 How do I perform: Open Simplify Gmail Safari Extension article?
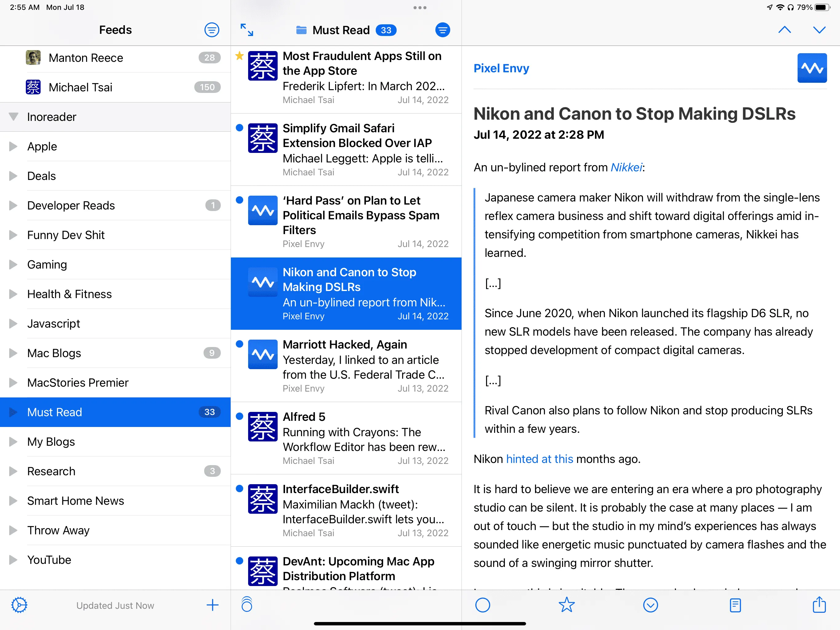346,149
